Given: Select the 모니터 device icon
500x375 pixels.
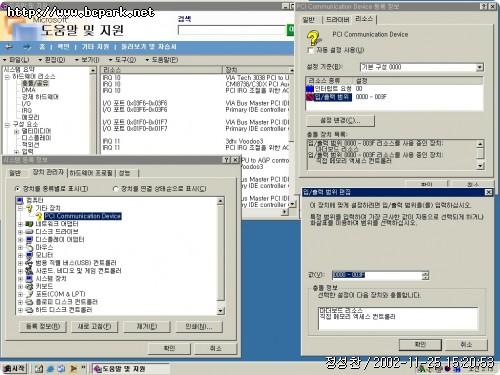Looking at the screenshot, I should (29, 255).
